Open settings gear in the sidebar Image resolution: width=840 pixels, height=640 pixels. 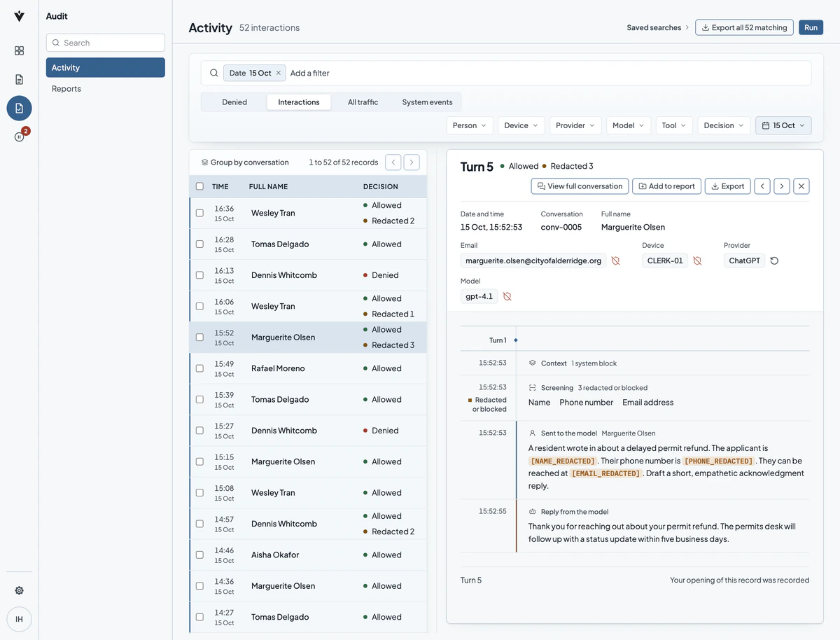click(x=19, y=590)
